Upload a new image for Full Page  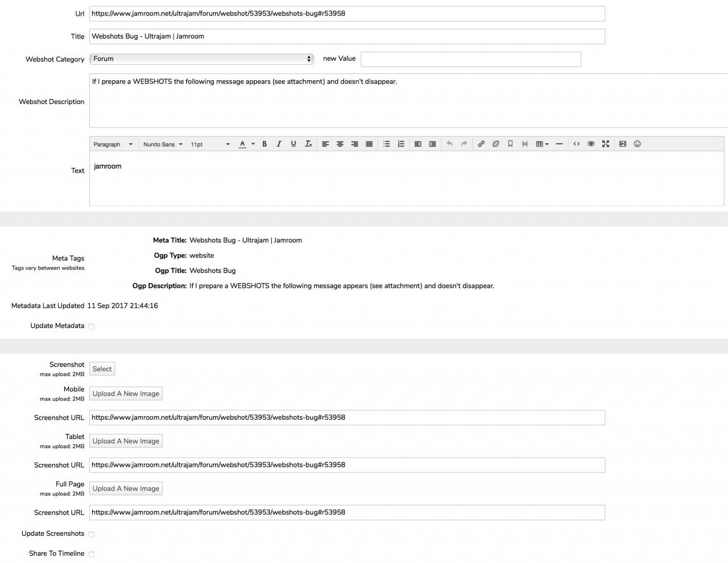(x=126, y=489)
